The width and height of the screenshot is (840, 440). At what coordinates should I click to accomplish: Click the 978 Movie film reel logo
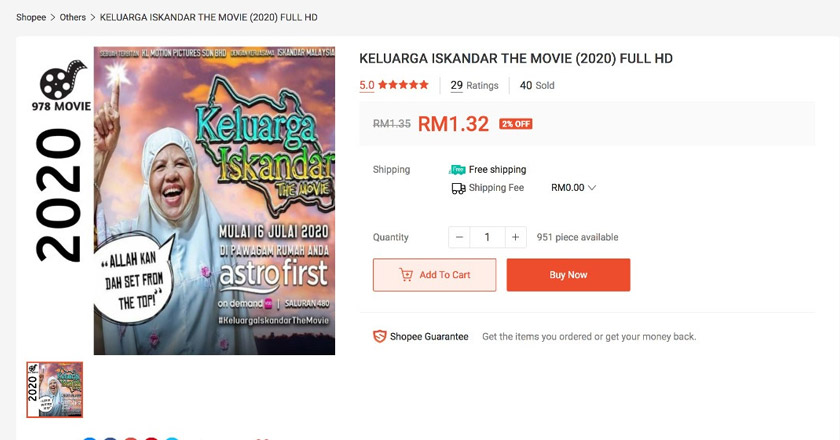click(63, 80)
